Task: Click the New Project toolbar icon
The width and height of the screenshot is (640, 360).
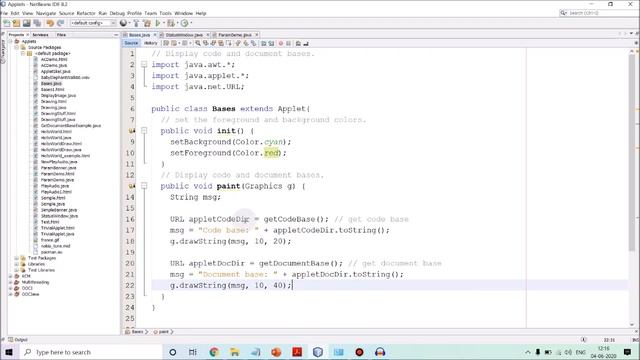Action: (x=16, y=23)
